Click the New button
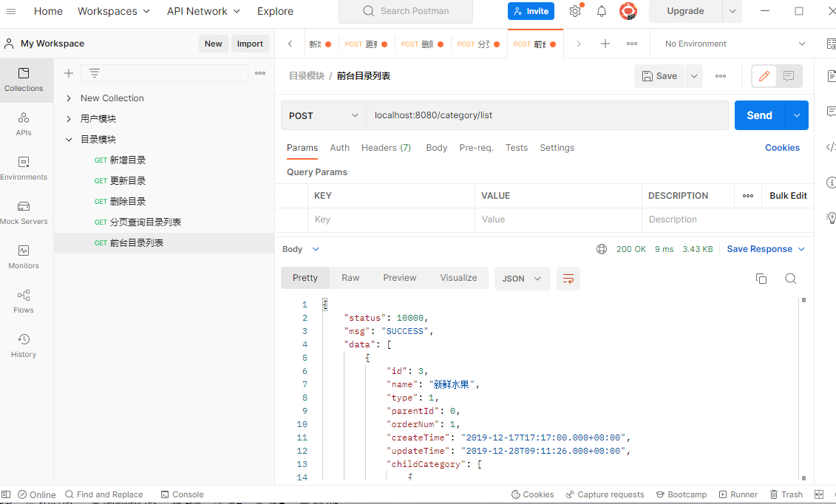This screenshot has width=836, height=504. tap(214, 44)
